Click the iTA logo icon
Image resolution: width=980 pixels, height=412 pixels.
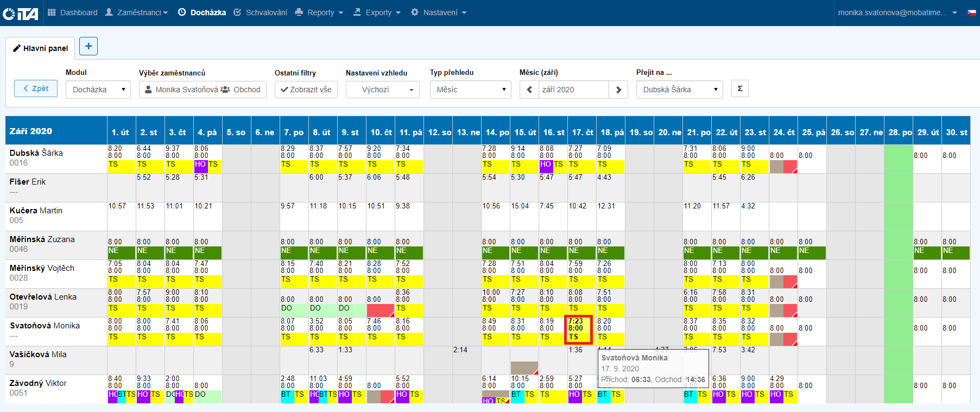[21, 13]
